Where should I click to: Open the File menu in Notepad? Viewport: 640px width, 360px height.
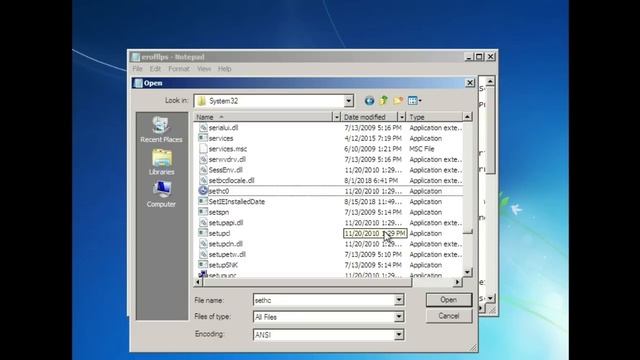click(x=138, y=69)
